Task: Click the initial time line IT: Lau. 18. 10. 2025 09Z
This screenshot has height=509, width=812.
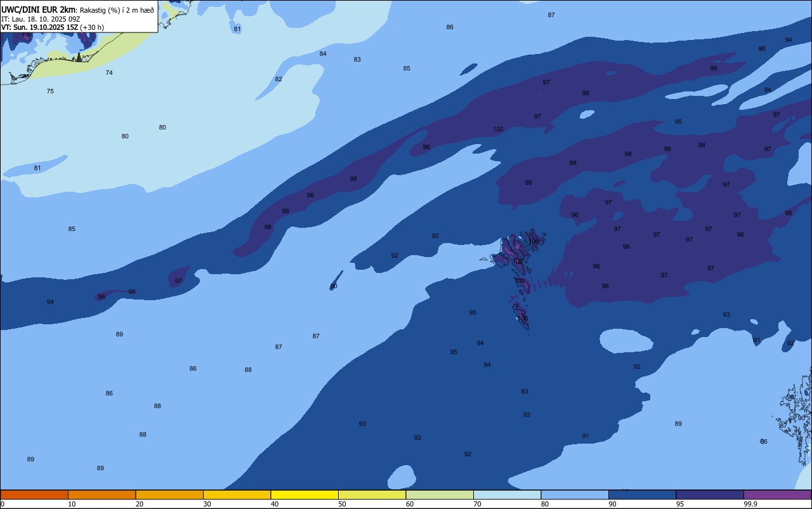Action: click(x=41, y=19)
